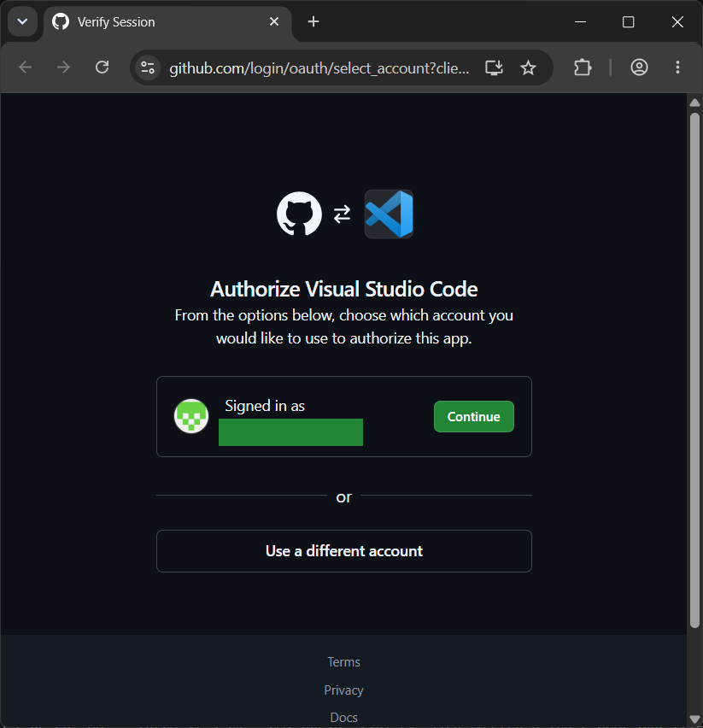Open the Terms link in footer
The image size is (703, 728).
coord(344,661)
